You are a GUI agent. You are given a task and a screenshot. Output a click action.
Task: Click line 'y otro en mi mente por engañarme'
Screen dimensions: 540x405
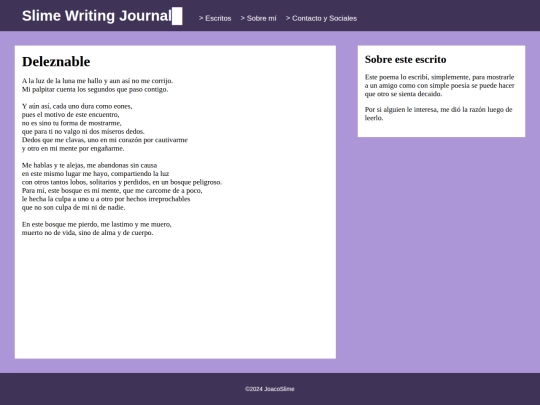coord(73,148)
